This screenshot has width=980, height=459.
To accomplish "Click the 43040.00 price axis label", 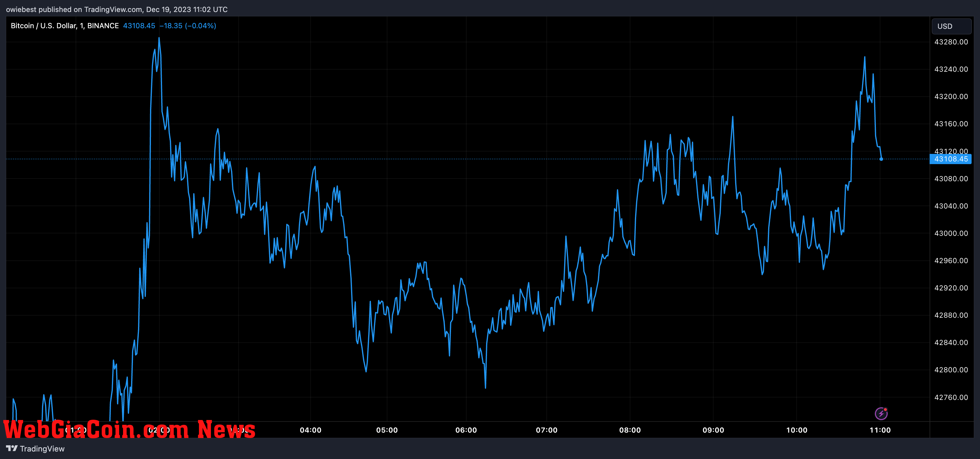I will (951, 206).
